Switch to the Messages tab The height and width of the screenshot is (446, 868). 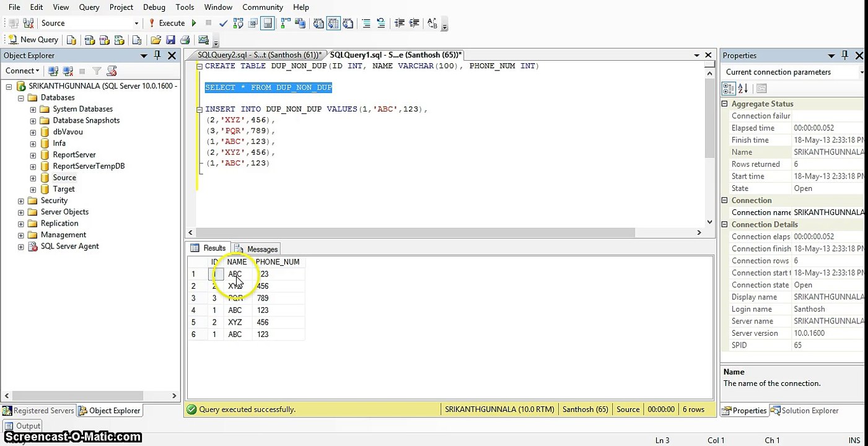[256, 249]
